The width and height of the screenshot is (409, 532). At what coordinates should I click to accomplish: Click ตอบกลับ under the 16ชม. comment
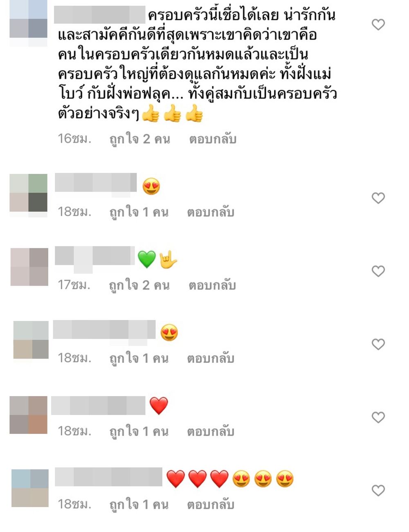(213, 139)
